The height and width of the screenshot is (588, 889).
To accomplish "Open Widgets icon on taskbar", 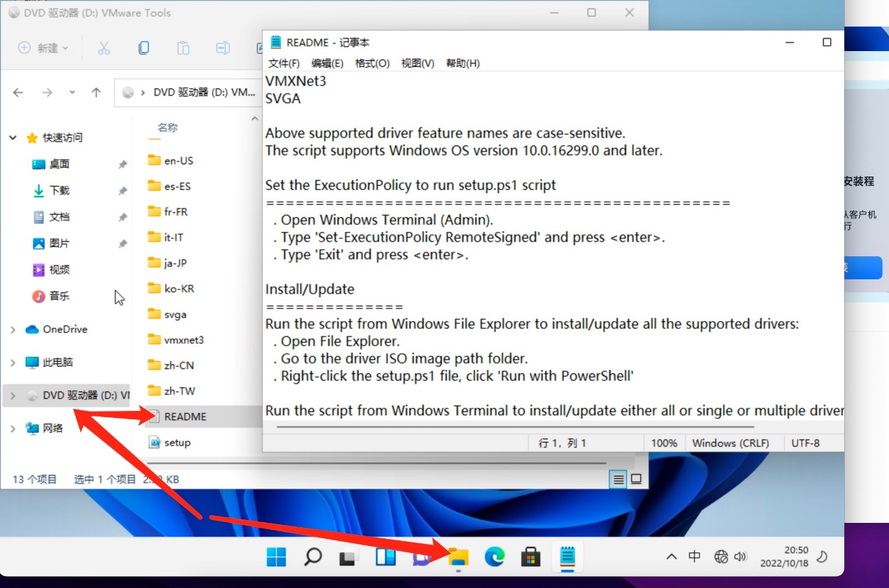I will pos(385,557).
